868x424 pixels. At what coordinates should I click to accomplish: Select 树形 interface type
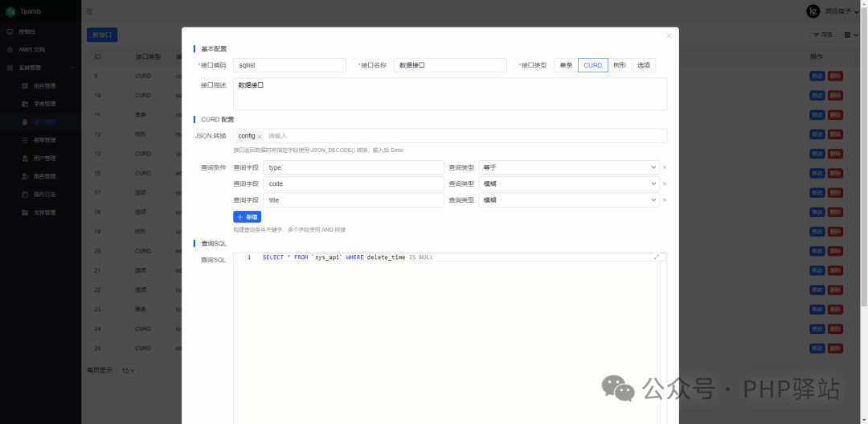point(620,65)
